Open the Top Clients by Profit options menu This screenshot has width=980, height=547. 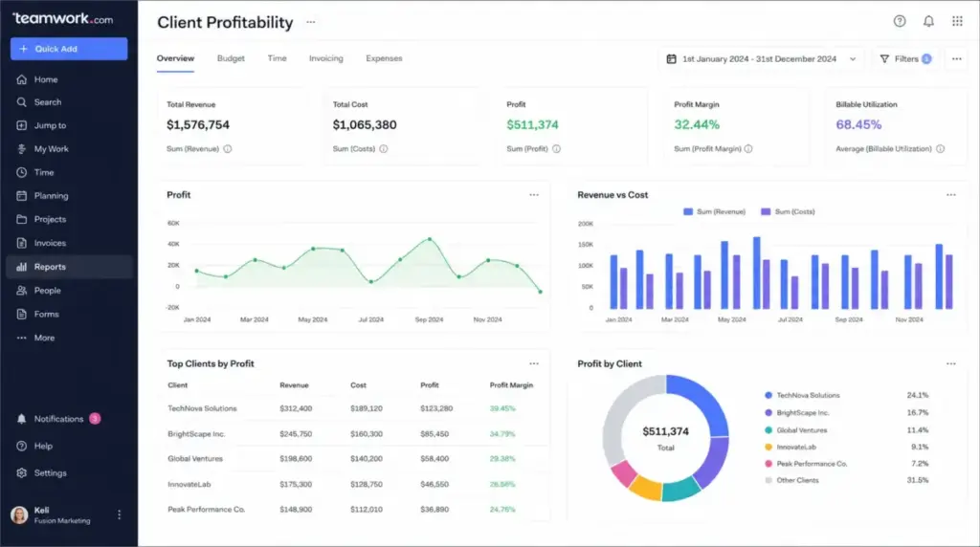(534, 363)
